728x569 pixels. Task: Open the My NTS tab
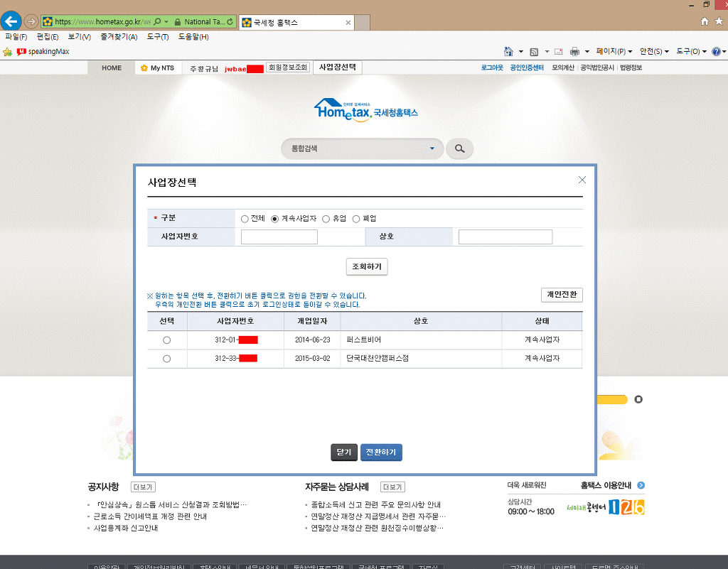pyautogui.click(x=157, y=67)
